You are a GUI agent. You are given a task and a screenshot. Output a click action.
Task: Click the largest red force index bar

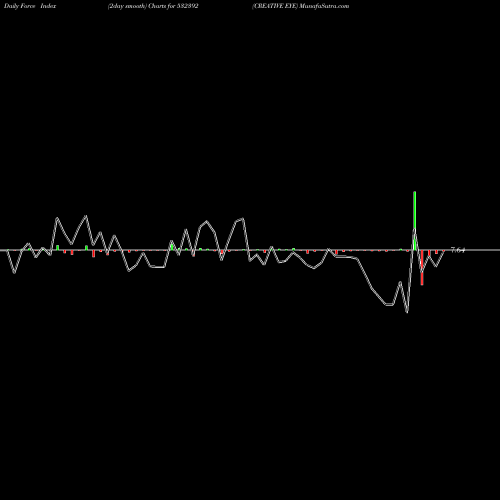422,267
